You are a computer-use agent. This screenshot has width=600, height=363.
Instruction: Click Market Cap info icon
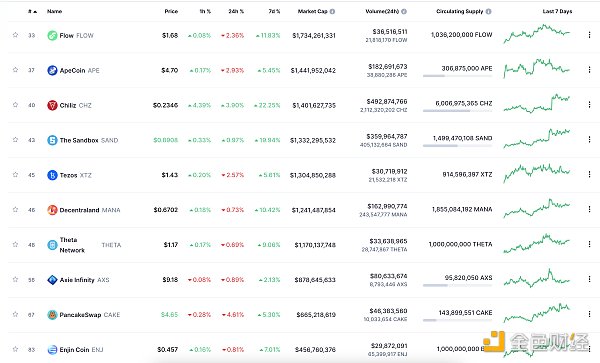[x=332, y=11]
